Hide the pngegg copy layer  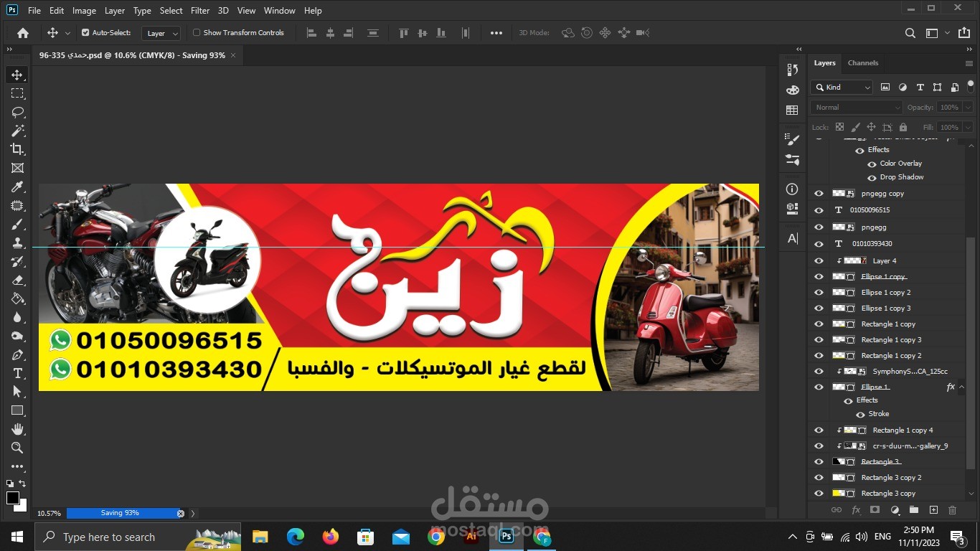click(819, 194)
